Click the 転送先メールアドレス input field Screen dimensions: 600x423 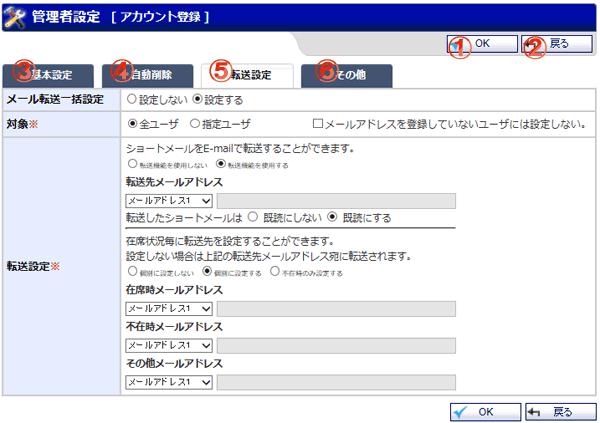(x=336, y=201)
